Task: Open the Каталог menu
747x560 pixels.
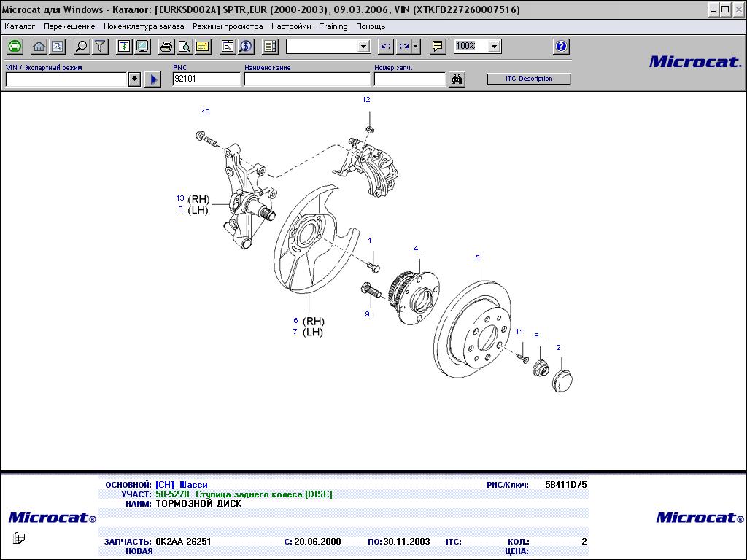Action: tap(20, 26)
